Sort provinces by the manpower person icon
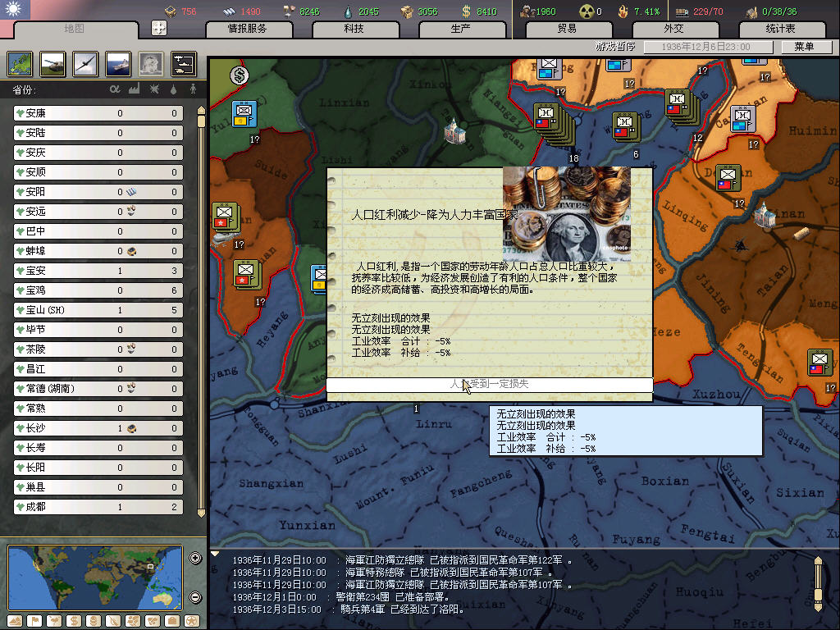The width and height of the screenshot is (840, 630). pos(193,89)
